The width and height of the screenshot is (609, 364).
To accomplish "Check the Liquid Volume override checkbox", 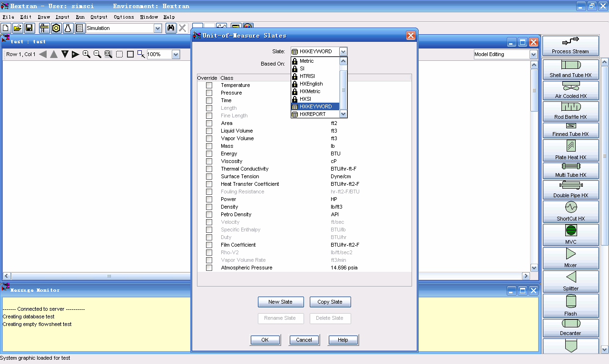I will (209, 131).
